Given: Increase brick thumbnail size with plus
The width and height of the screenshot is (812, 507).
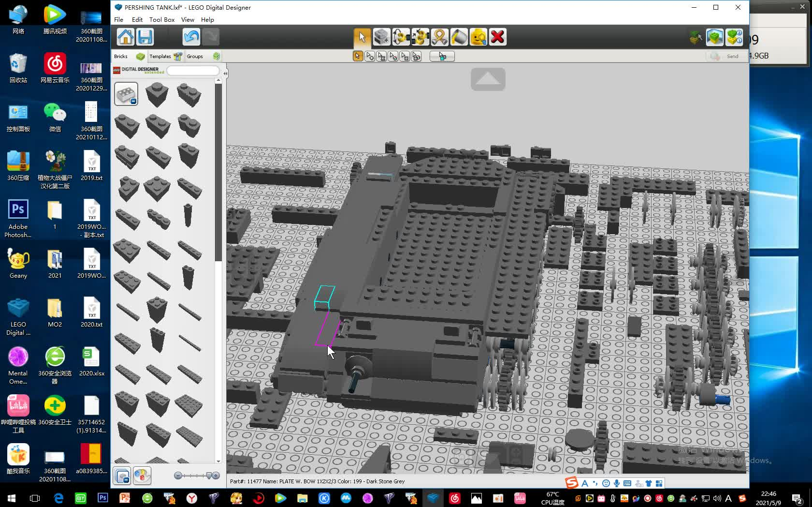Looking at the screenshot, I should pyautogui.click(x=216, y=476).
